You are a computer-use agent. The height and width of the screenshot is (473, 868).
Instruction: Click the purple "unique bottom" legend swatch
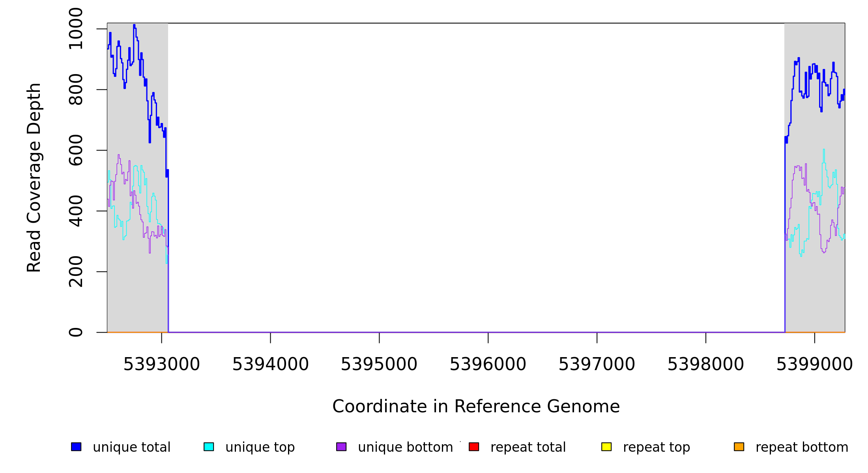tap(341, 447)
